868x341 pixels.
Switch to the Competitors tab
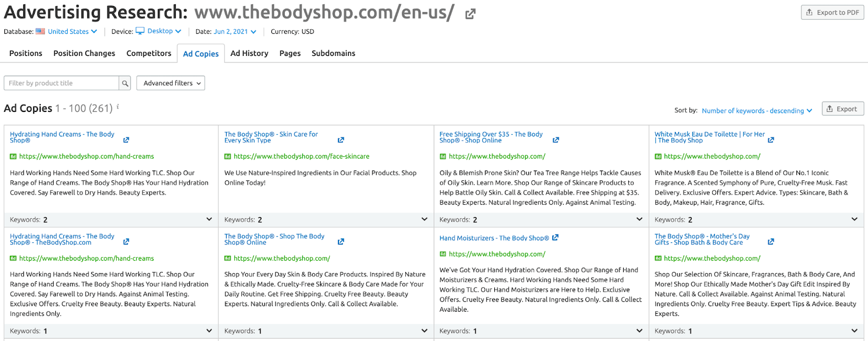coord(149,53)
